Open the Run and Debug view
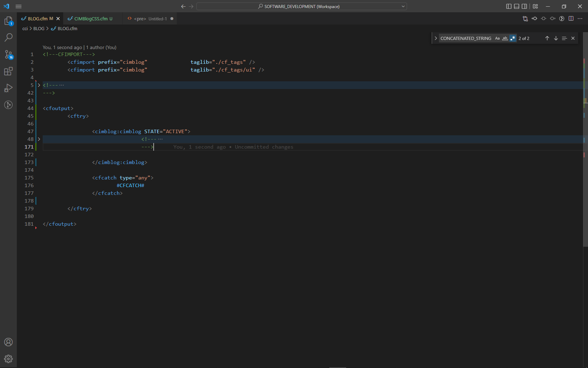The image size is (588, 368). [x=8, y=88]
